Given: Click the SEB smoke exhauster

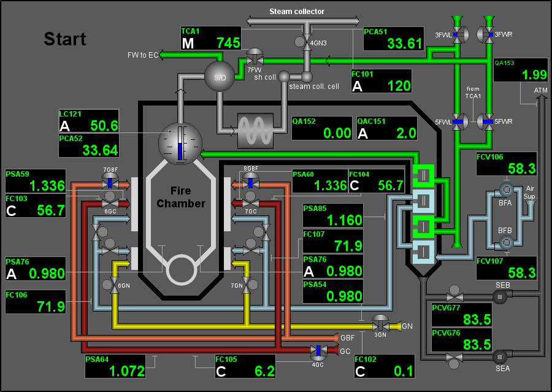Looking at the screenshot, I should pos(500,296).
